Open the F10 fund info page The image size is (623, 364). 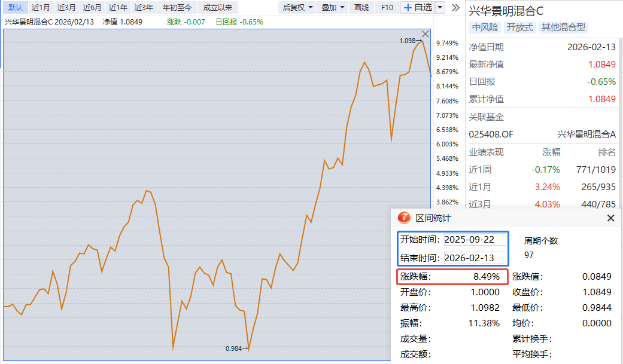(387, 8)
